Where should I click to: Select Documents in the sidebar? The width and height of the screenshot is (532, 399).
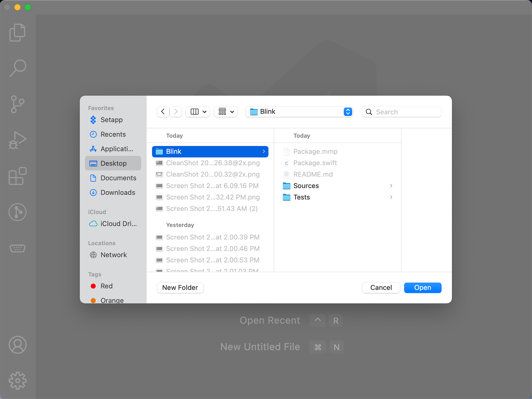click(x=113, y=178)
